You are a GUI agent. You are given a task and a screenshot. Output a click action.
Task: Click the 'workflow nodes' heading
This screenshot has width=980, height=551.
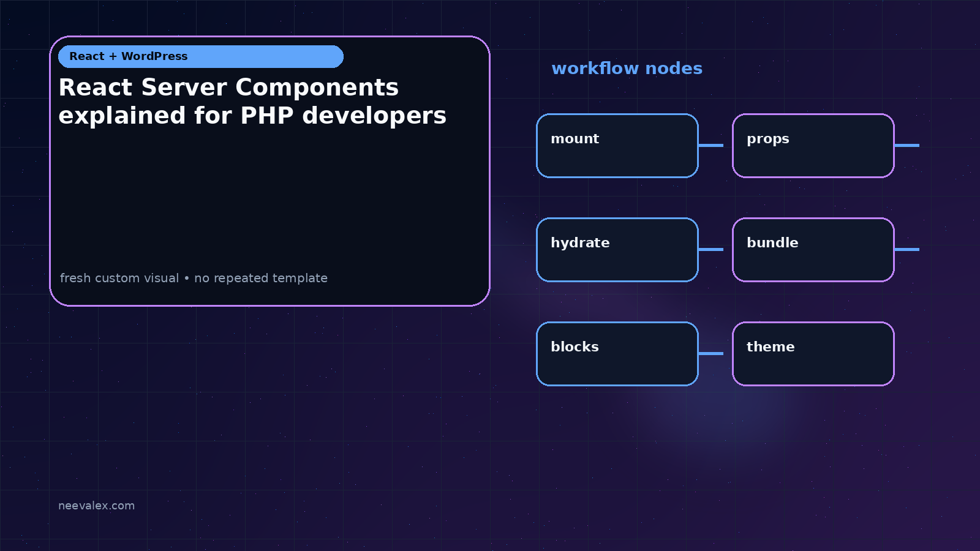pos(627,69)
